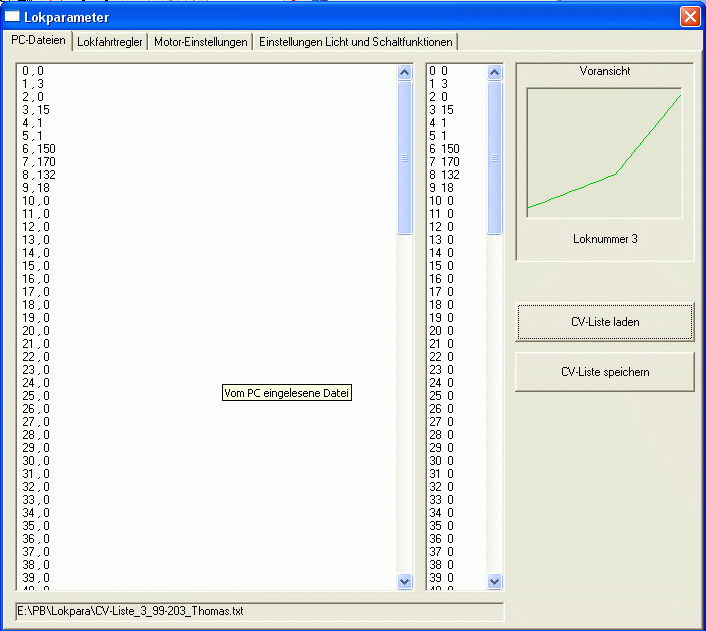Click the Lokparameter title bar window icon
This screenshot has height=631, width=706.
tap(14, 17)
